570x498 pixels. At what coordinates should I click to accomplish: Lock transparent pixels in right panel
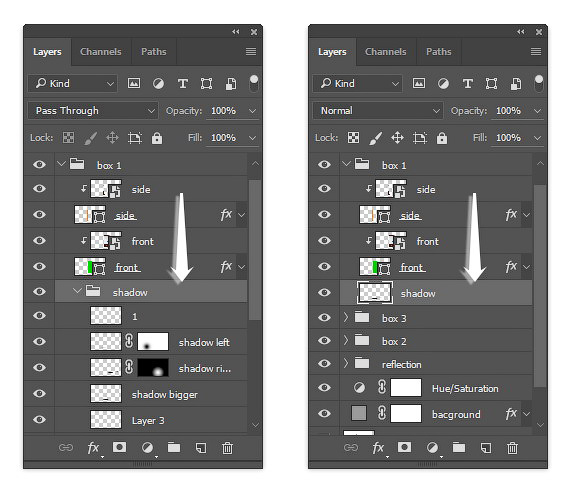353,138
